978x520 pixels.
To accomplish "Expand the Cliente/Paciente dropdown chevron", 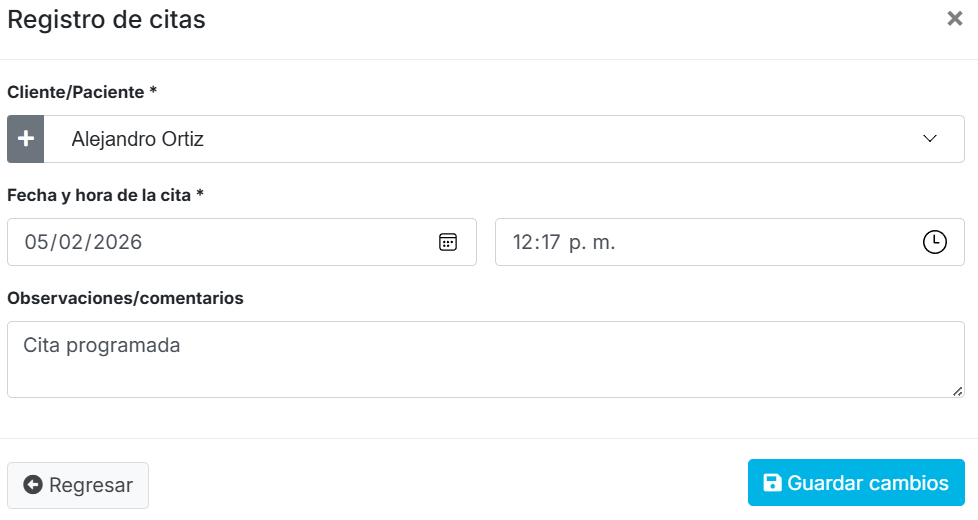I will [930, 139].
